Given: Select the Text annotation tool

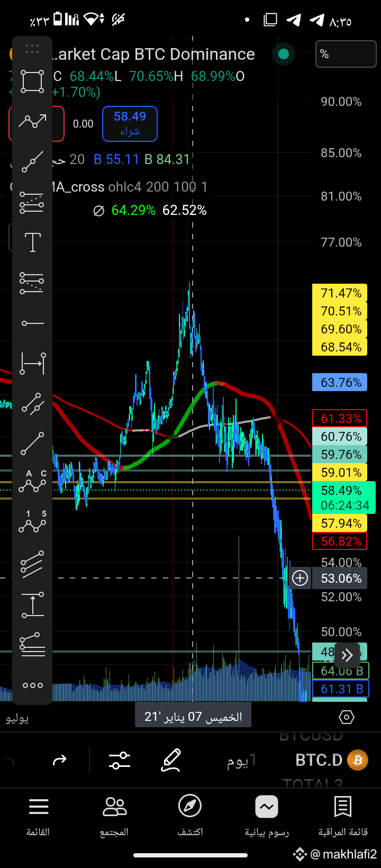Looking at the screenshot, I should [32, 242].
